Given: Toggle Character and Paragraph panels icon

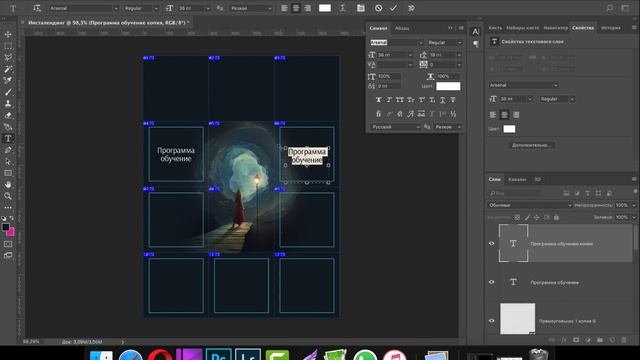Looking at the screenshot, I should [x=360, y=8].
